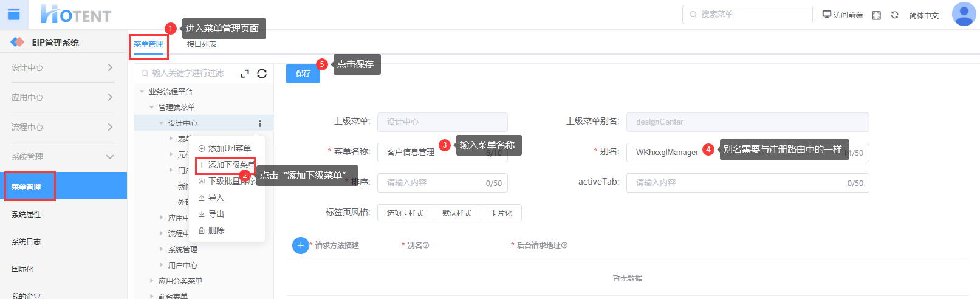Select the 用户中心 tree node
The height and width of the screenshot is (299, 980).
183,266
